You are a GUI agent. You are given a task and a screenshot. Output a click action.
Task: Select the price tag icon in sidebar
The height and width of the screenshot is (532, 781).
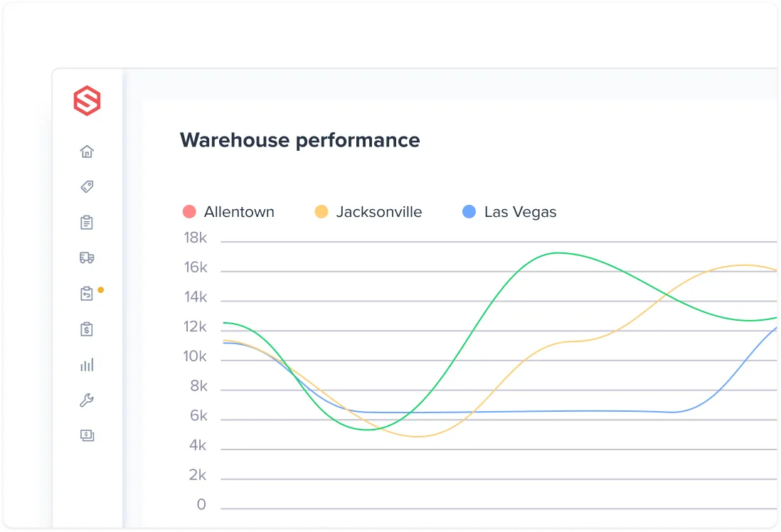click(x=87, y=186)
